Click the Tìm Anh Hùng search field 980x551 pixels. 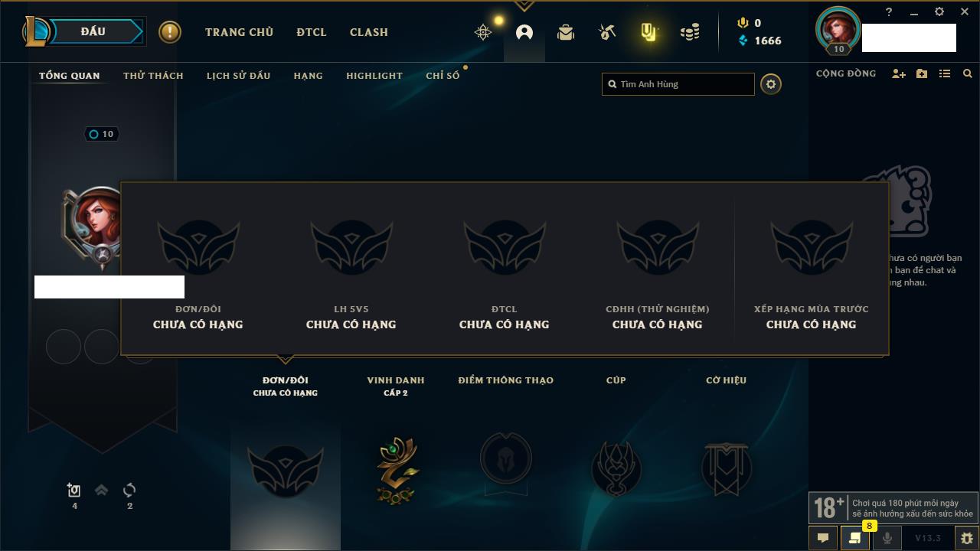tap(678, 84)
